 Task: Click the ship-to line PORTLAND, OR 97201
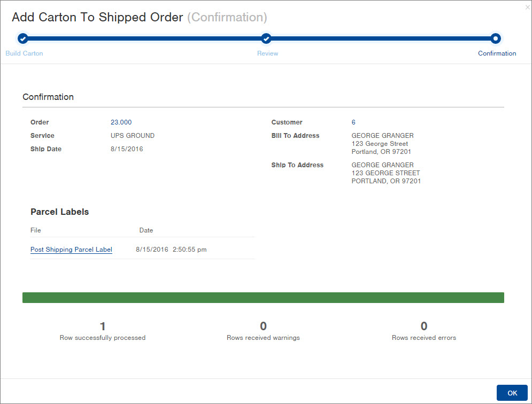(386, 181)
